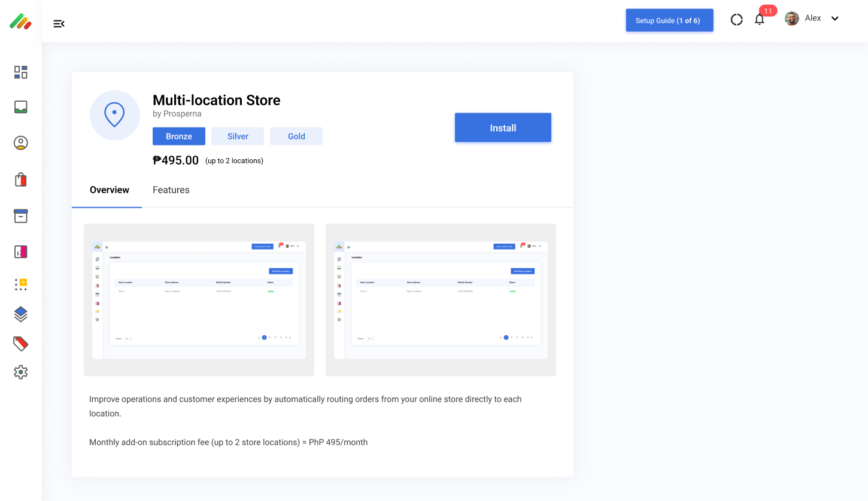The width and height of the screenshot is (868, 501).
Task: Click the notification bell icon
Action: click(x=760, y=20)
